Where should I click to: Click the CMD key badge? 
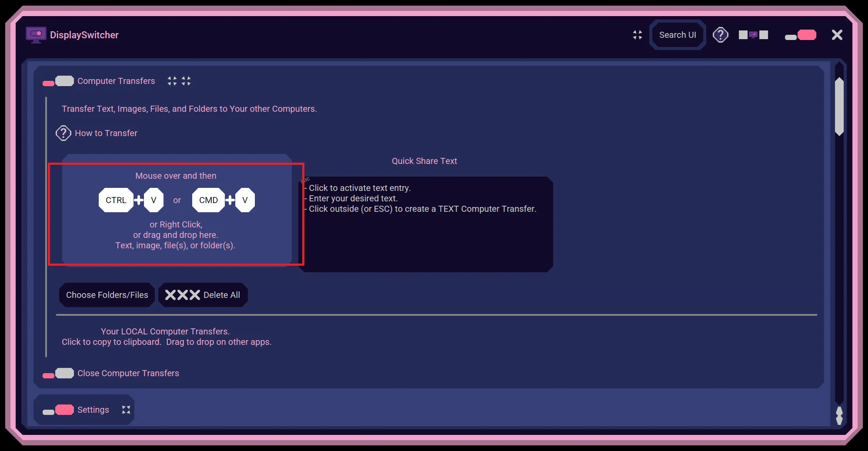click(x=208, y=200)
